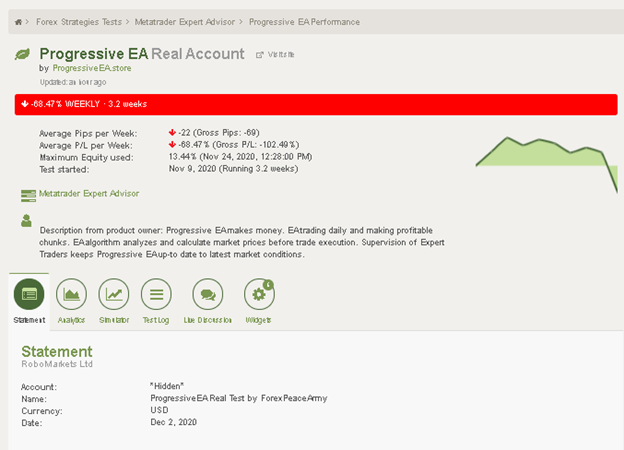Click Progressive EA Performance breadcrumb

(304, 22)
